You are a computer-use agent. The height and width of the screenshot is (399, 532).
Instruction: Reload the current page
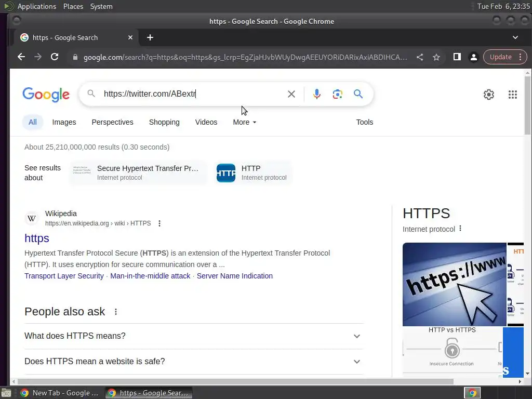[x=54, y=57]
